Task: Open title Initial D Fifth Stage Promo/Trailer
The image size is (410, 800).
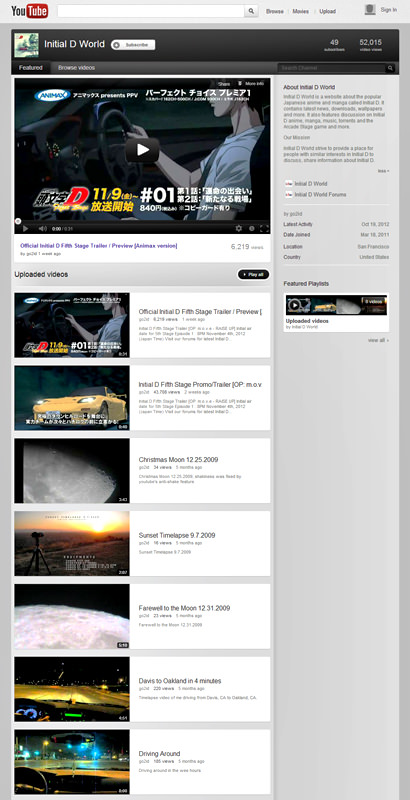Action: pos(200,385)
